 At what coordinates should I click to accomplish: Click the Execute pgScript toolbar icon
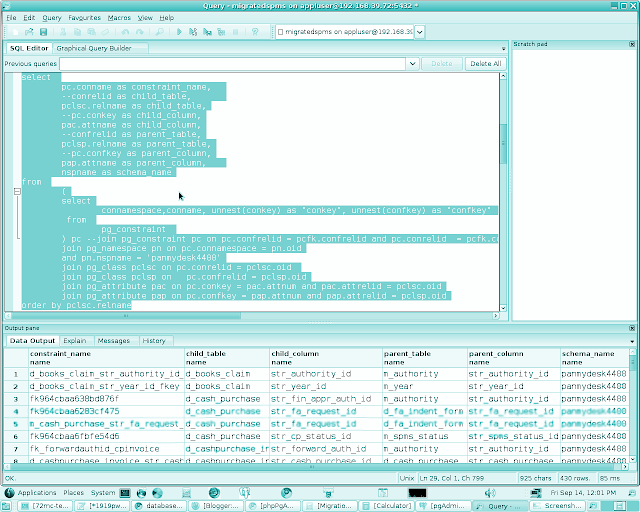point(193,32)
